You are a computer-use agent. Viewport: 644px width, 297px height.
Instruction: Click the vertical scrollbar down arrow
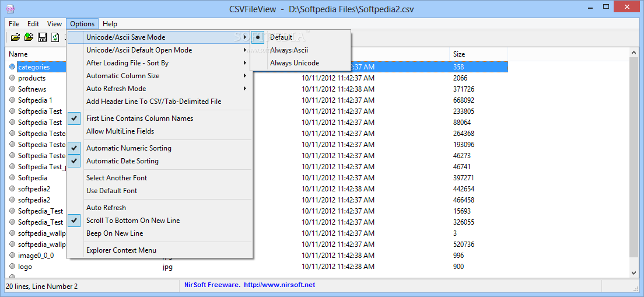pos(633,272)
